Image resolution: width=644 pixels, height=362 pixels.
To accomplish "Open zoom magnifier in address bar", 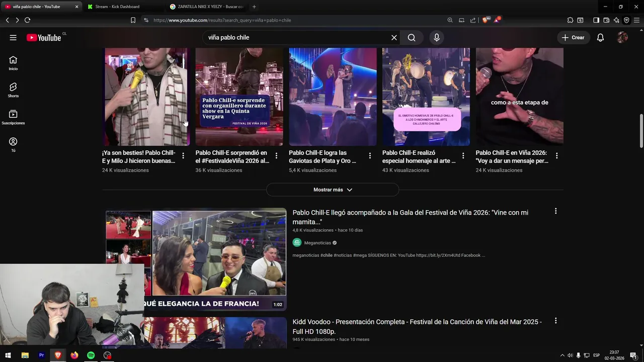I will coord(450,20).
